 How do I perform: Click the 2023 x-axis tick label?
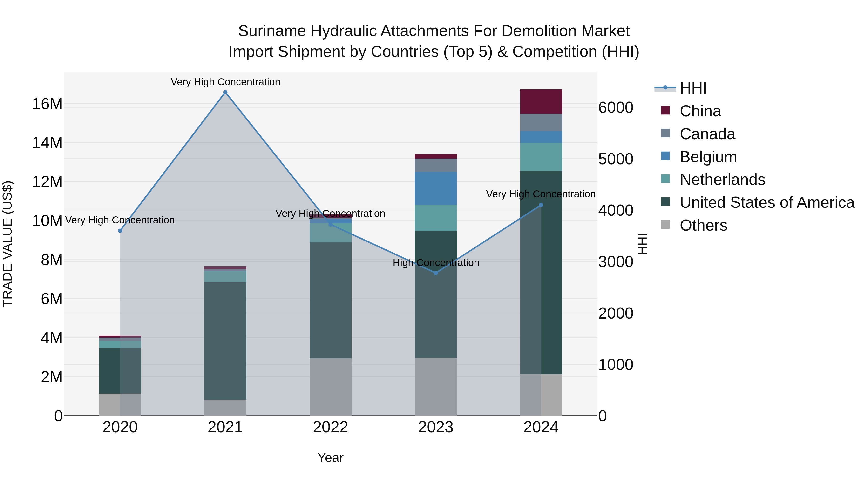(436, 427)
